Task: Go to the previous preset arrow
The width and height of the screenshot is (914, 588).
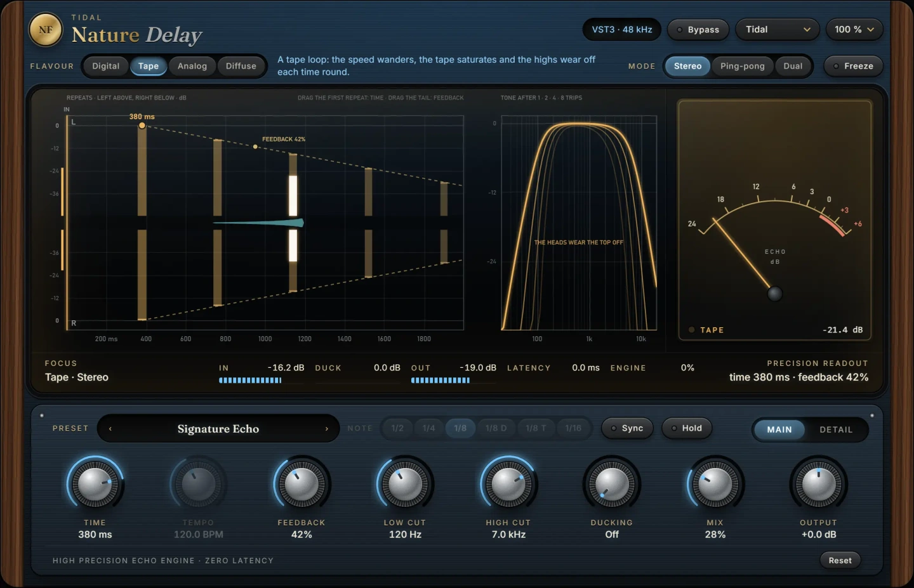Action: pos(110,429)
